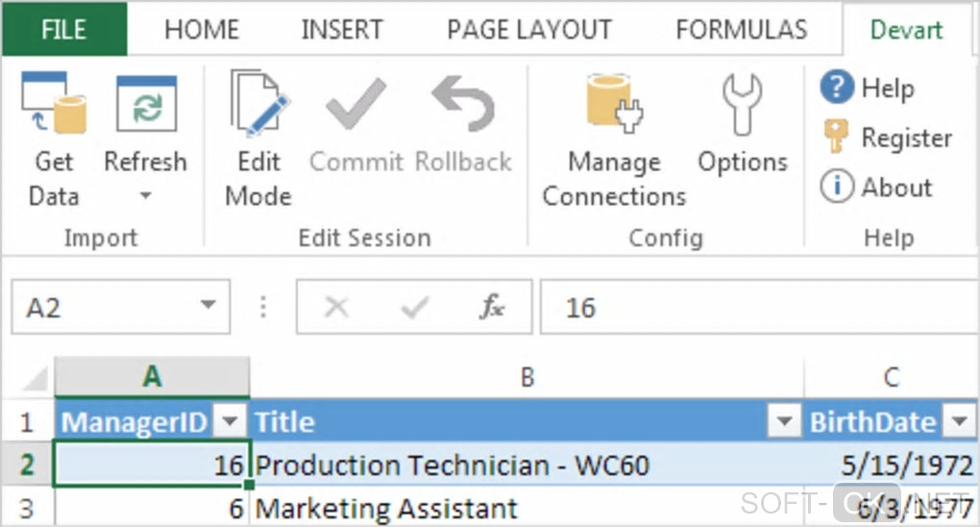Click the Rollback arrow icon

pos(463,106)
